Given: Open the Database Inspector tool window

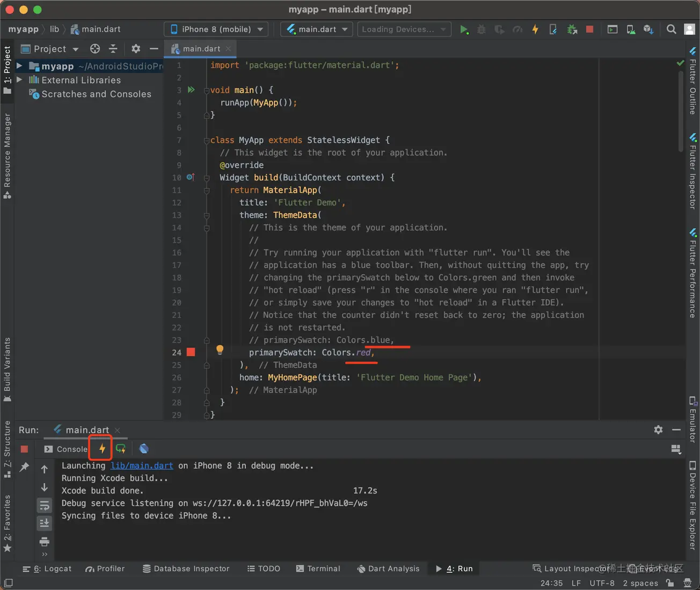Looking at the screenshot, I should pyautogui.click(x=186, y=569).
